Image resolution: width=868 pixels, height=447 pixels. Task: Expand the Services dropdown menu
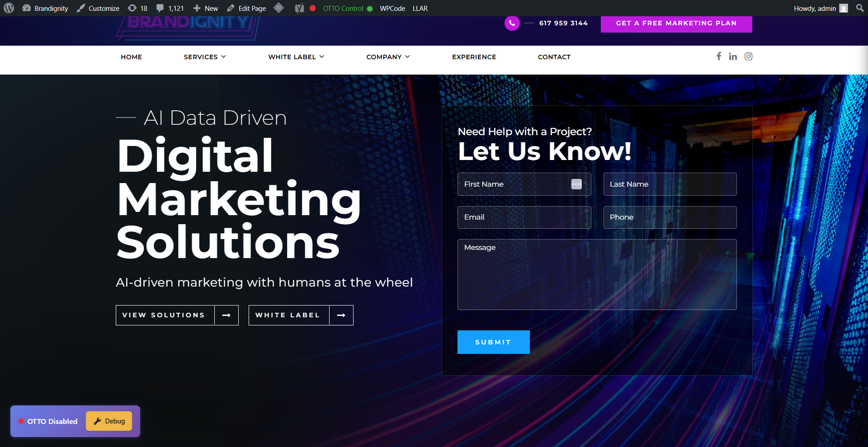pyautogui.click(x=205, y=57)
